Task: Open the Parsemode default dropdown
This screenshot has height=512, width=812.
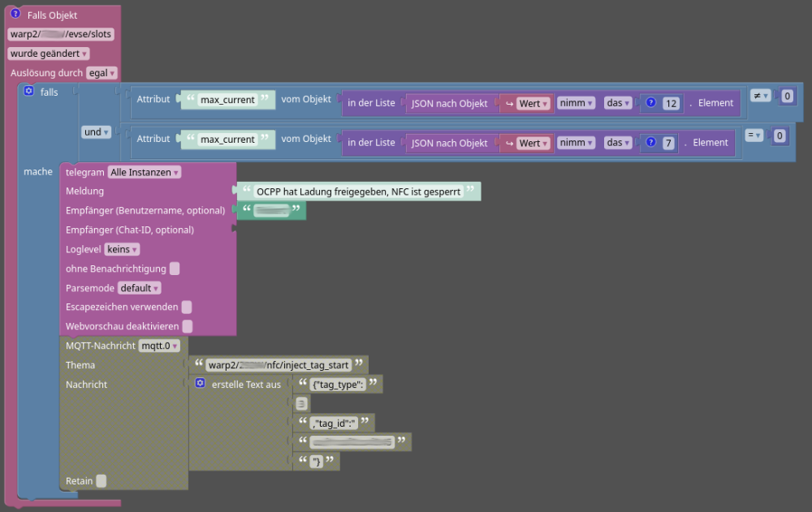Action: pyautogui.click(x=139, y=288)
